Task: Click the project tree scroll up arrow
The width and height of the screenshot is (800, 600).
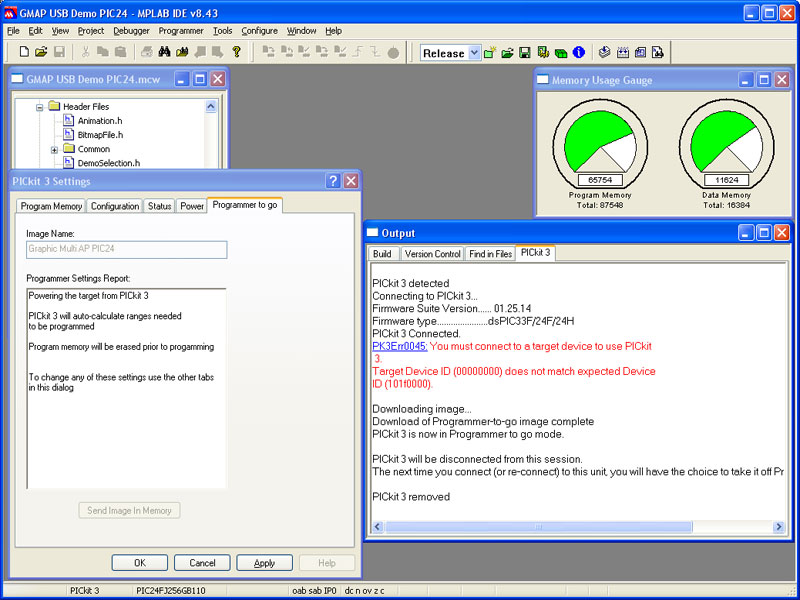Action: point(211,106)
